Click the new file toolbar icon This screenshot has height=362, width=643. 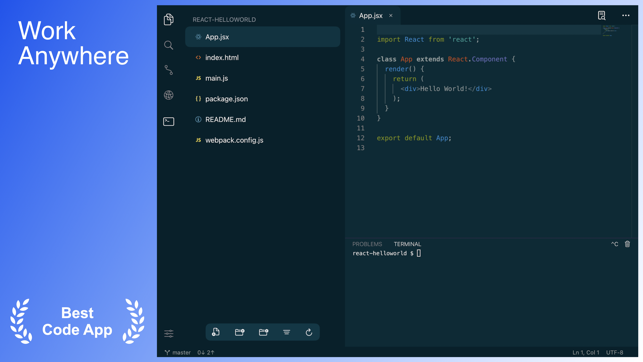(216, 332)
